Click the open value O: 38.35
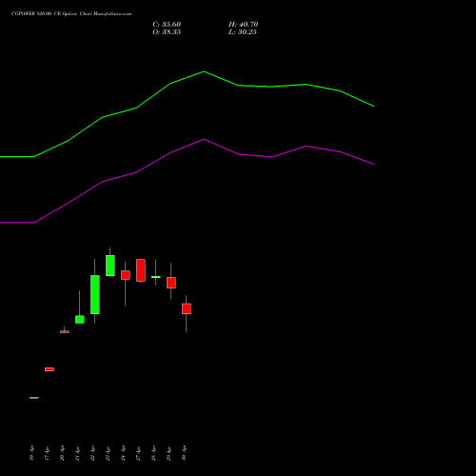Viewport: 476px width, 476px height. (x=167, y=32)
